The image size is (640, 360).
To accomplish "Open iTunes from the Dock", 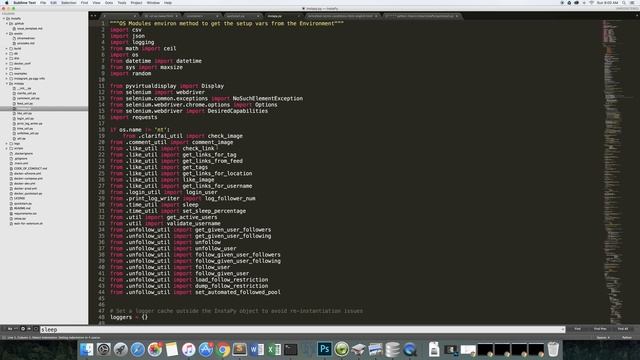I will (x=189, y=349).
